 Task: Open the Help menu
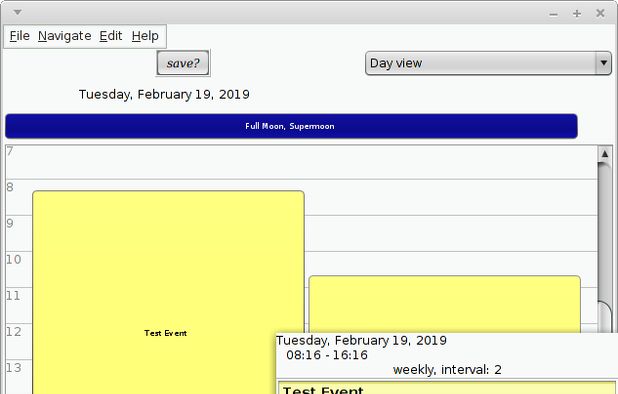[x=145, y=36]
